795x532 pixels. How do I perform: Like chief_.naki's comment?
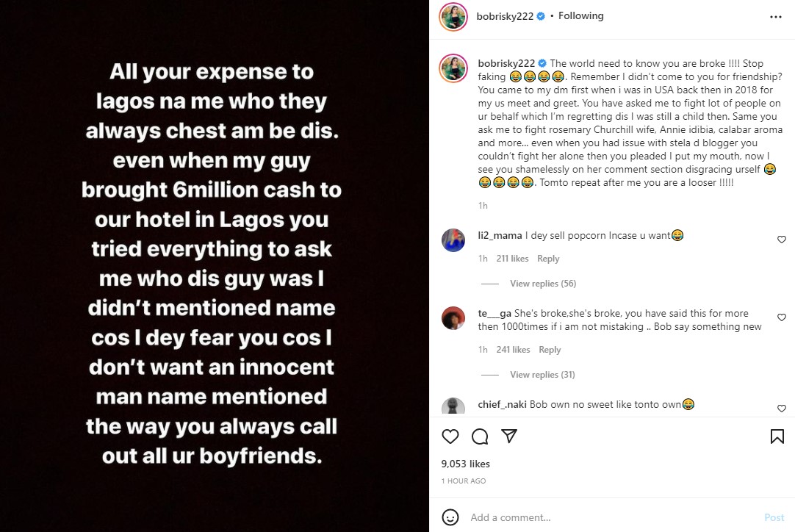tap(781, 409)
